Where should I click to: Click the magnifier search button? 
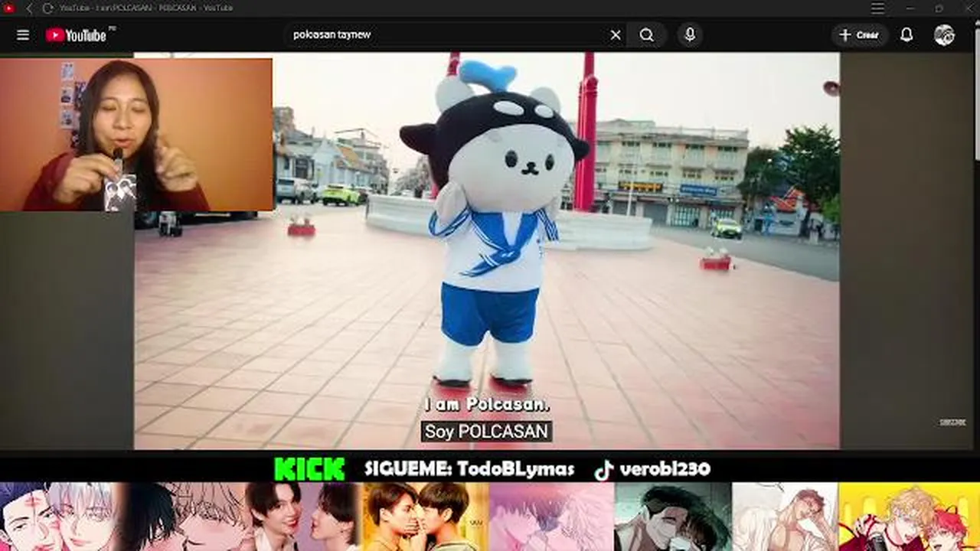tap(647, 35)
